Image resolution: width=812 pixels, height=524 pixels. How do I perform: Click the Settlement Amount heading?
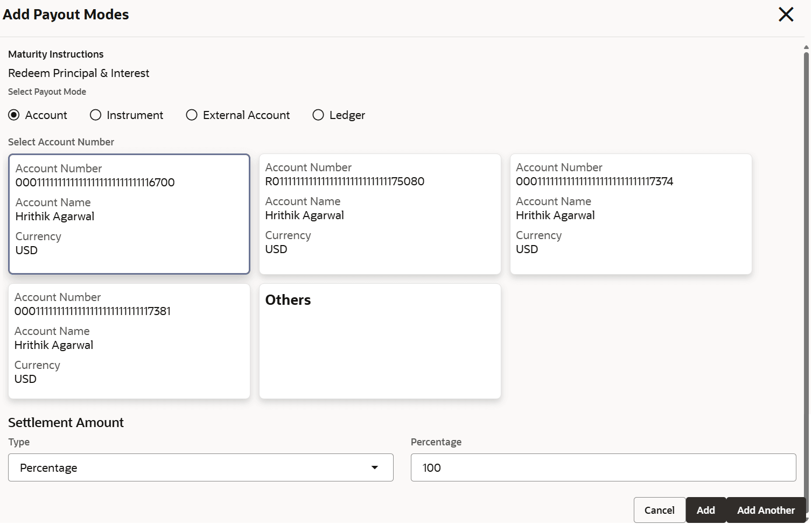click(x=66, y=423)
